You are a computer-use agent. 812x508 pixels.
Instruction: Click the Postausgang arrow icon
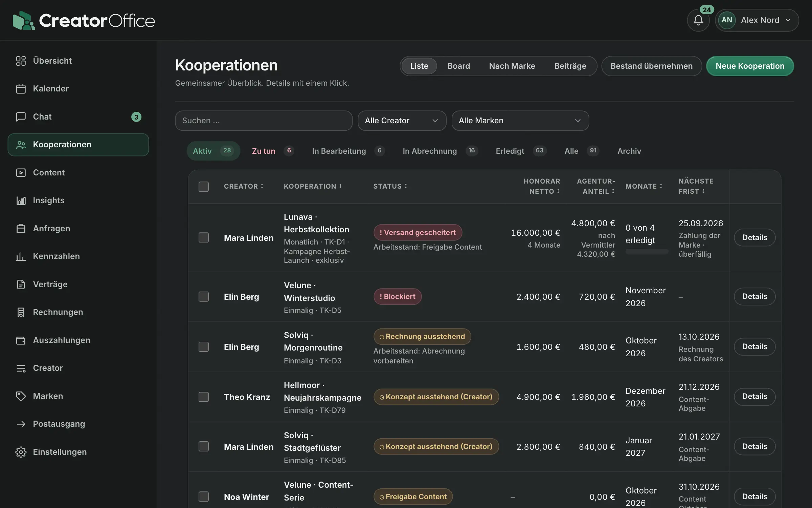21,424
